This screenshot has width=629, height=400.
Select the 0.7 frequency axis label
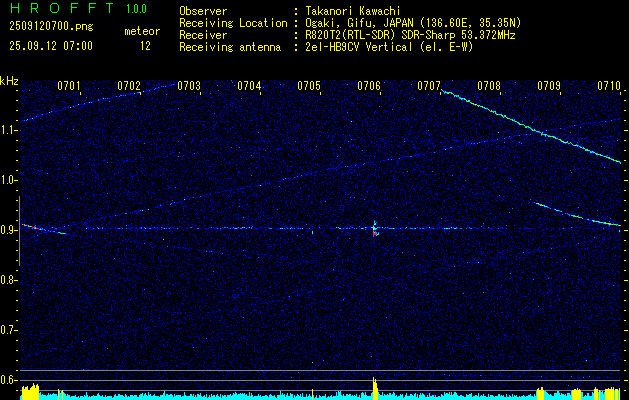pos(9,330)
